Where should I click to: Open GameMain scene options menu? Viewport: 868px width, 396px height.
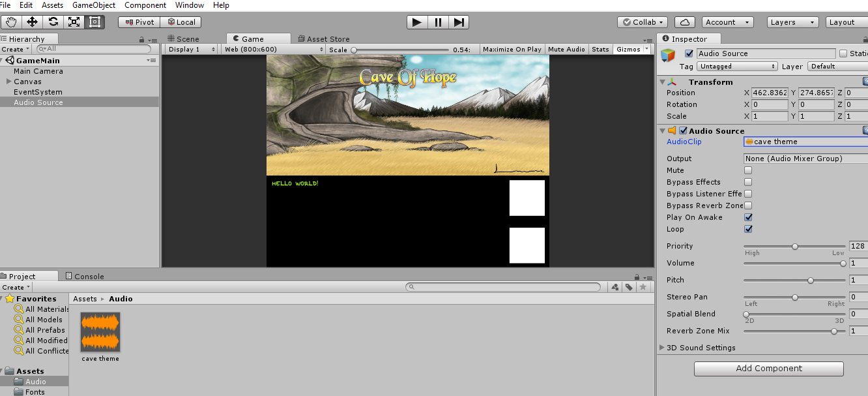click(x=152, y=61)
